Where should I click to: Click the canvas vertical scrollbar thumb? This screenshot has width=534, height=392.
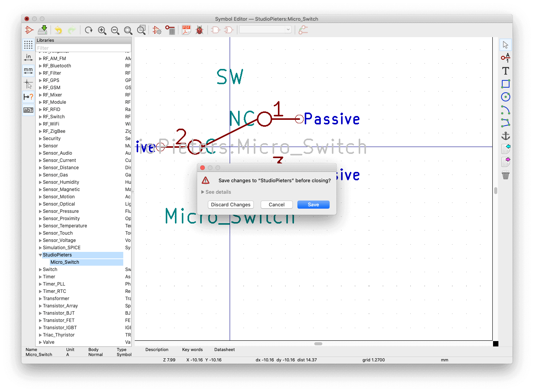point(496,191)
